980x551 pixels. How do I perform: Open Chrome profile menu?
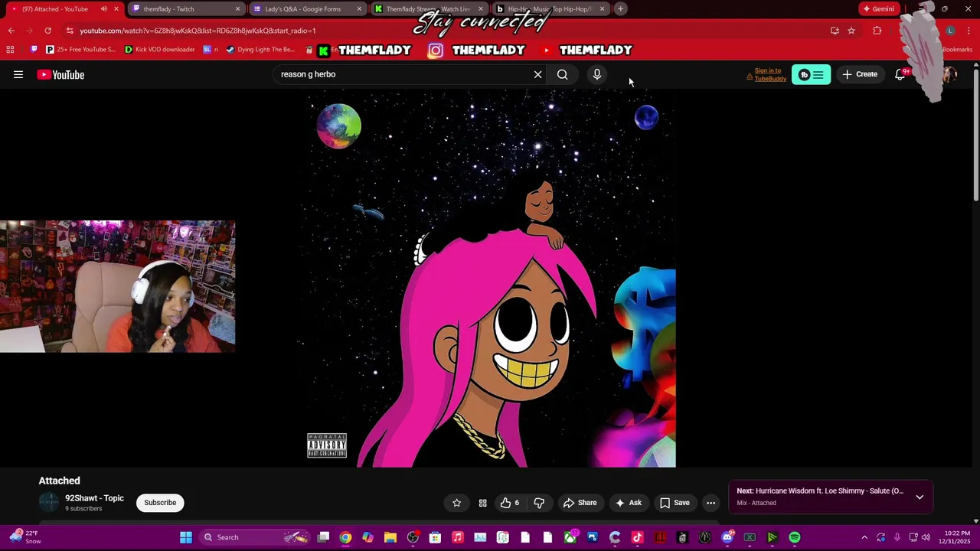(950, 31)
